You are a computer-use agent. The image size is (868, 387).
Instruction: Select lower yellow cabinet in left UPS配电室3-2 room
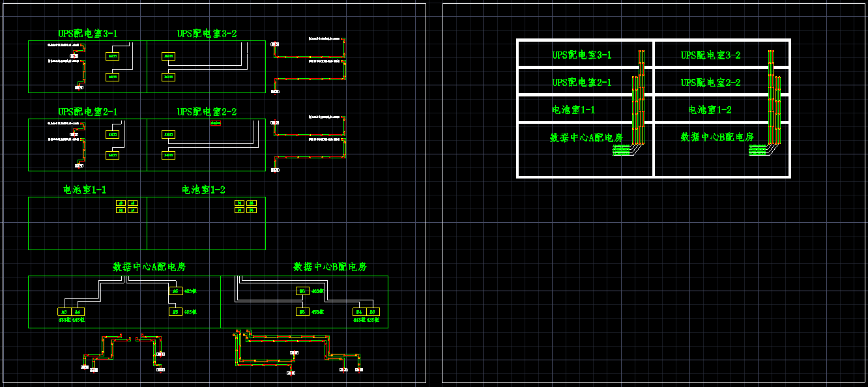169,78
